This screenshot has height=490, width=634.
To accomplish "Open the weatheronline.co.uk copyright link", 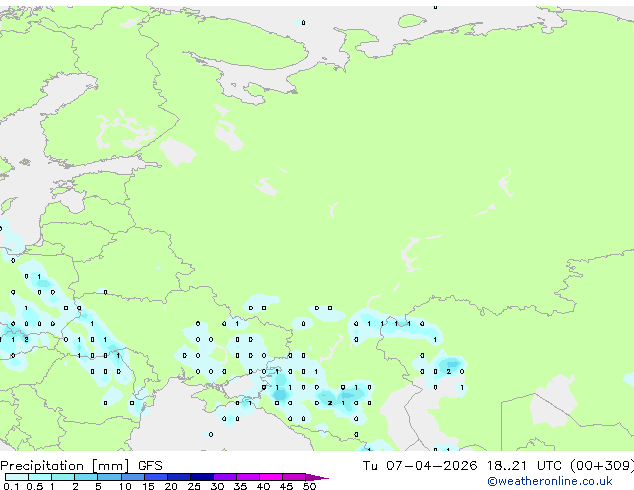I will coord(550,481).
